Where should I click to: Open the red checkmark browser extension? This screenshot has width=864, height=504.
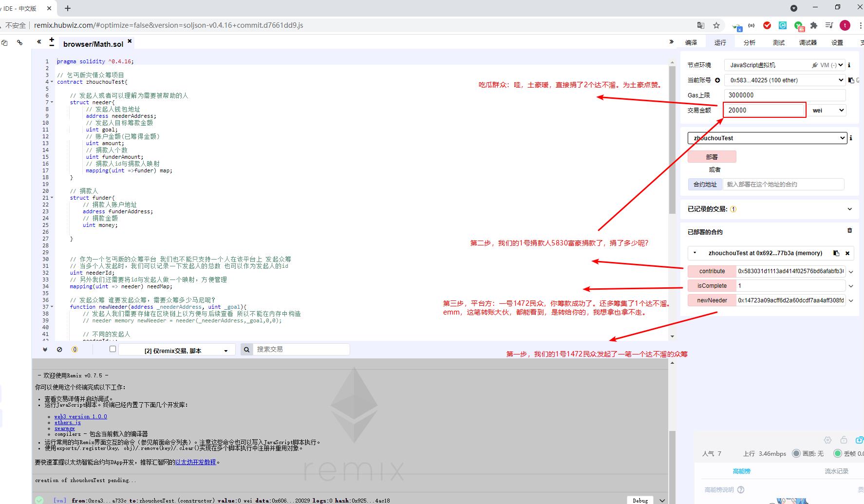point(767,25)
